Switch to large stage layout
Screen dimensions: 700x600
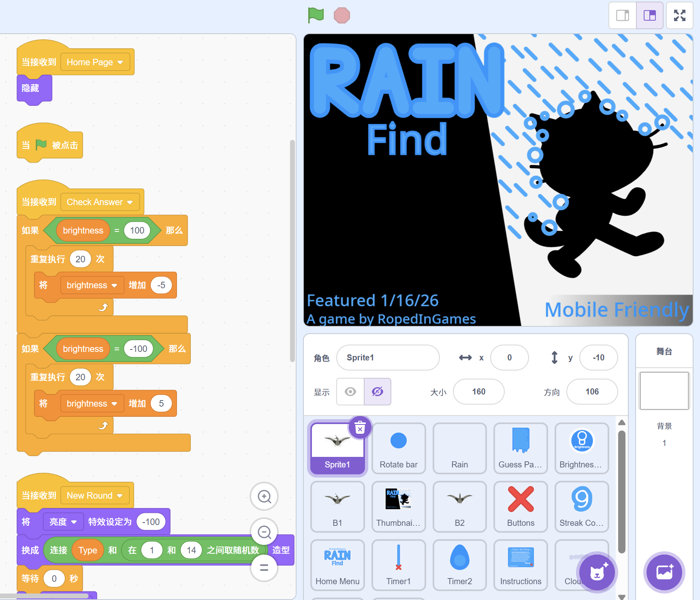(x=649, y=15)
